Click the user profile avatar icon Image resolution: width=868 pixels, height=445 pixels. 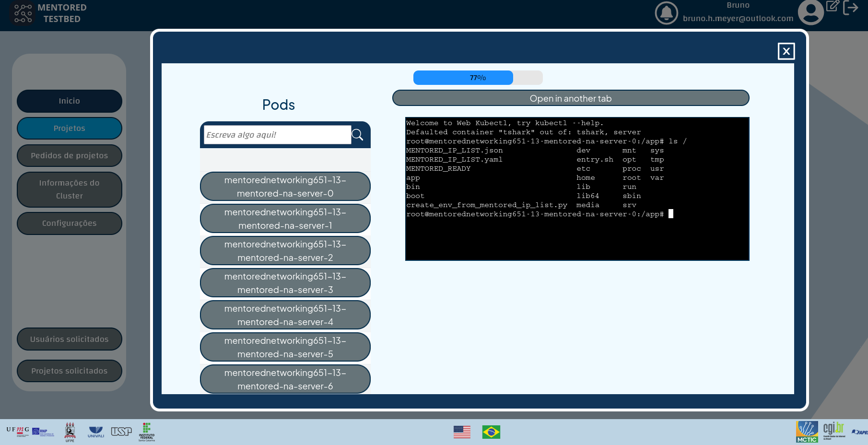811,13
